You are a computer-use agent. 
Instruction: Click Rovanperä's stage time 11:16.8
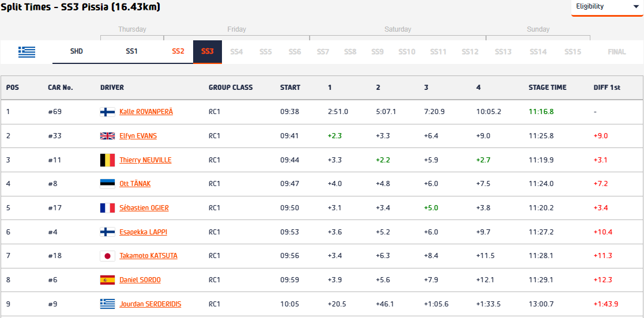pyautogui.click(x=540, y=112)
